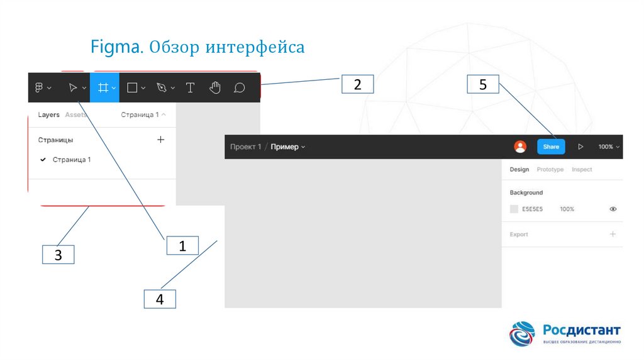Select the Rectangle shape tool
Viewport: 644px width, 361px height.
click(x=132, y=87)
